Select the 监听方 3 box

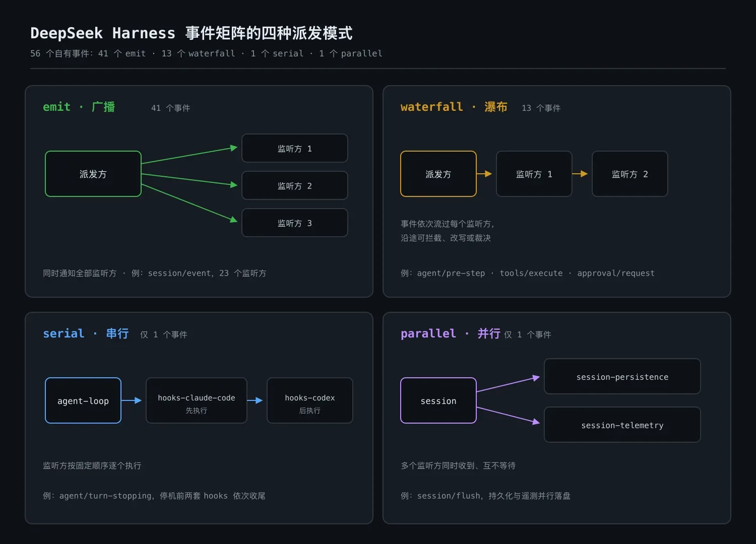[295, 223]
